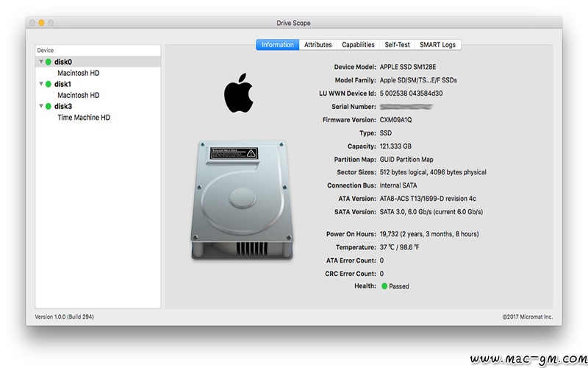
Task: Click the green status dot of disk3
Action: [49, 106]
